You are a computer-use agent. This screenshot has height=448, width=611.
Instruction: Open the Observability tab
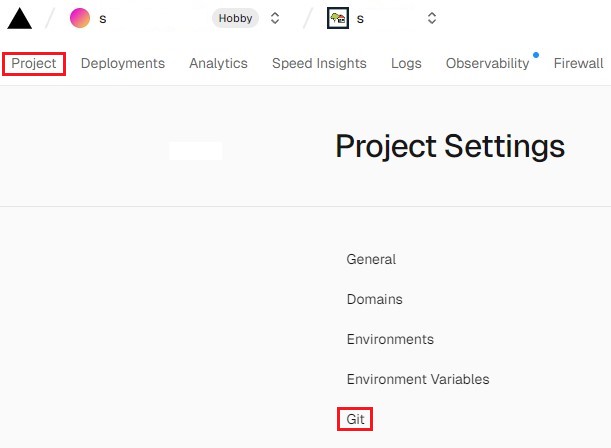click(487, 63)
